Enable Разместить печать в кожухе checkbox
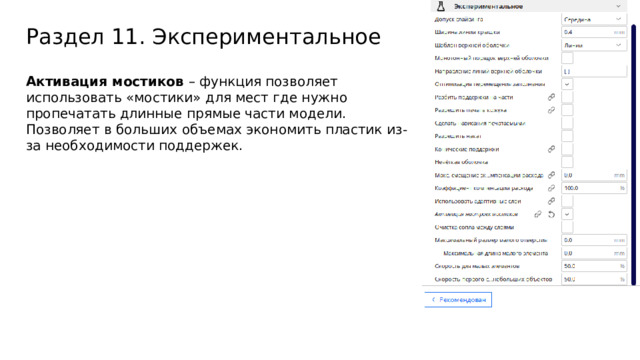The width and height of the screenshot is (640, 360). tap(567, 110)
